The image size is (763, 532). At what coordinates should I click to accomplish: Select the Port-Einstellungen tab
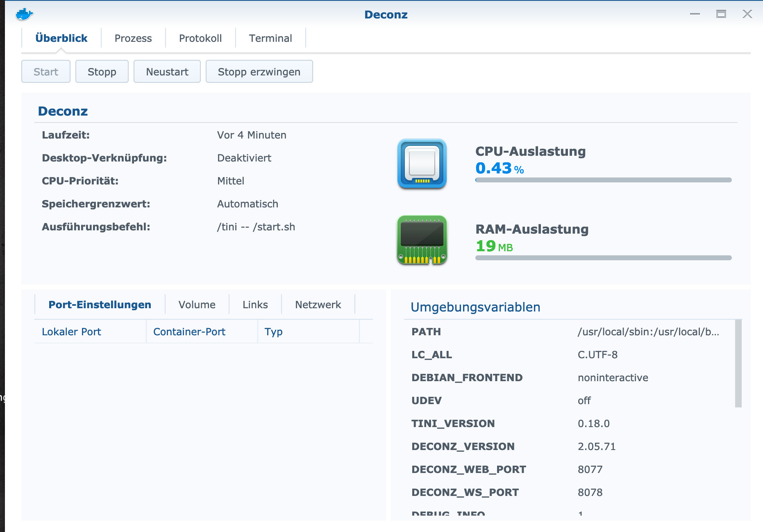pos(100,305)
